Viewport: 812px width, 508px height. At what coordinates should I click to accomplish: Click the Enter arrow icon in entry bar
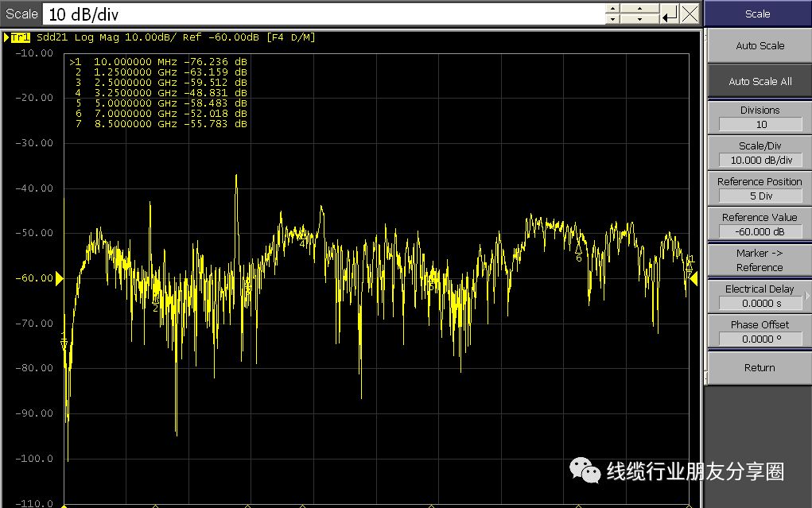click(x=670, y=14)
